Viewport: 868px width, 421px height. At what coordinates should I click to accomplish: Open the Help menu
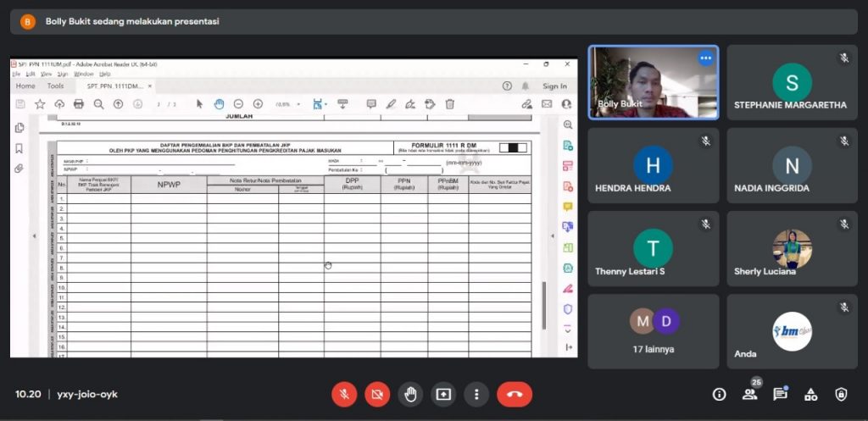pos(105,74)
